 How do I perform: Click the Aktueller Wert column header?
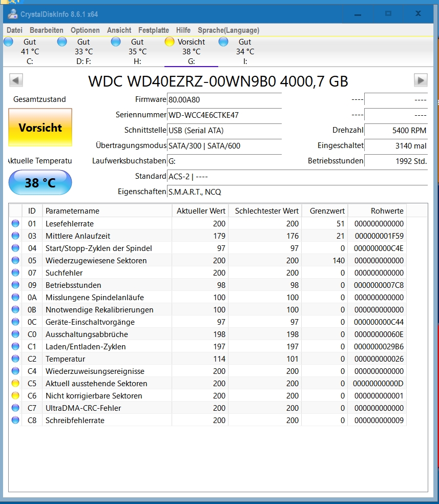coord(200,211)
